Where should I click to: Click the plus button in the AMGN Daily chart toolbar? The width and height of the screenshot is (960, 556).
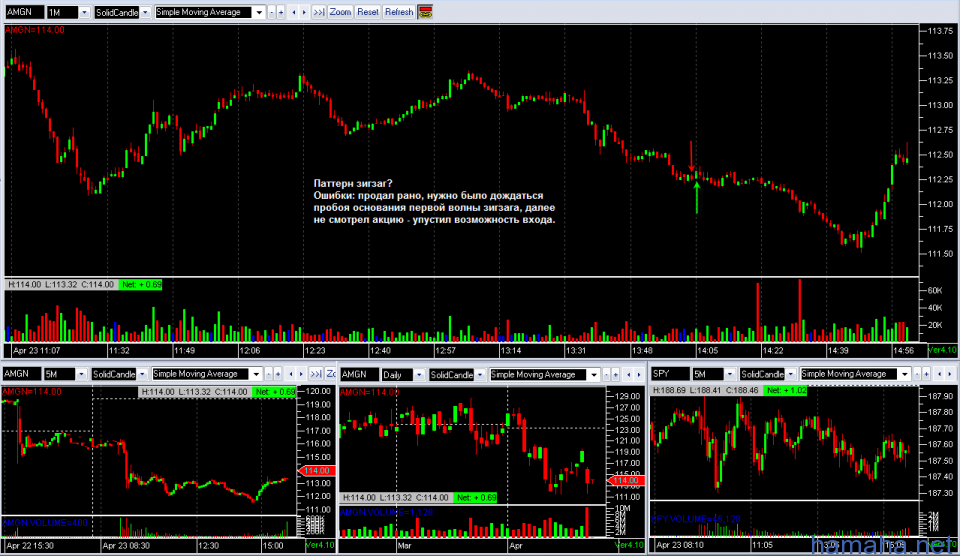click(x=615, y=375)
